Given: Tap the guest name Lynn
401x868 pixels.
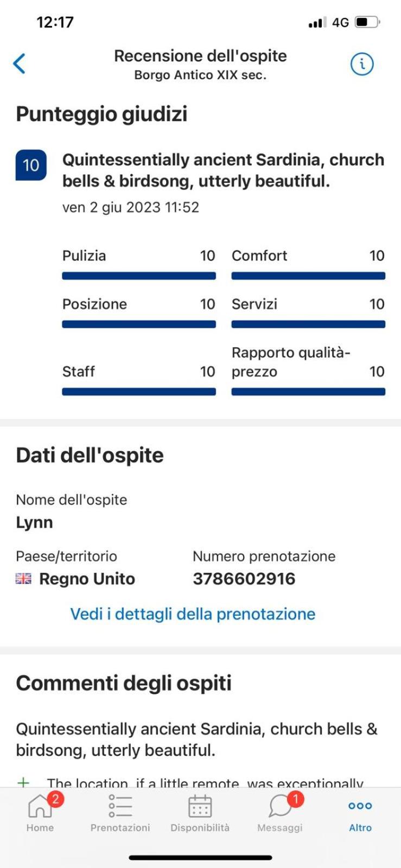Looking at the screenshot, I should tap(34, 522).
